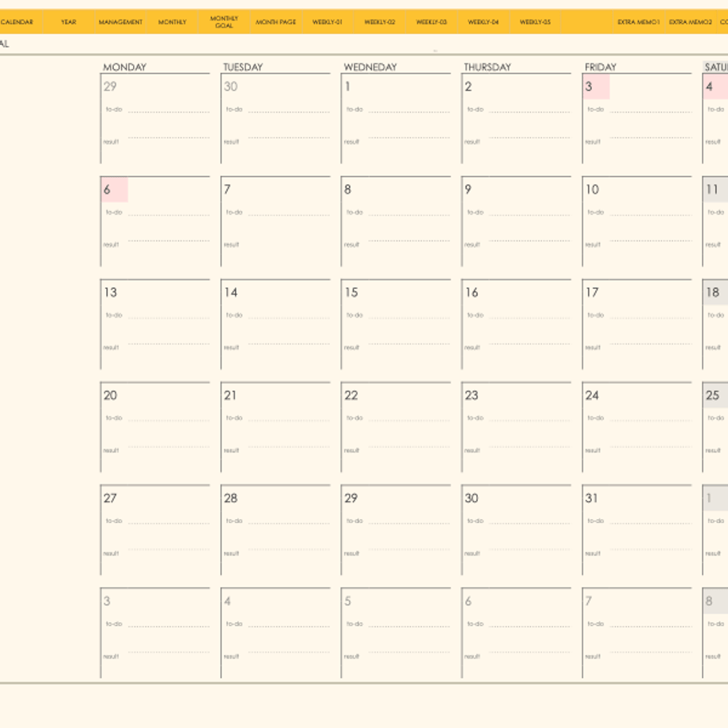This screenshot has width=728, height=728.
Task: Switch to the MONTH PAGE tab
Action: tap(276, 22)
